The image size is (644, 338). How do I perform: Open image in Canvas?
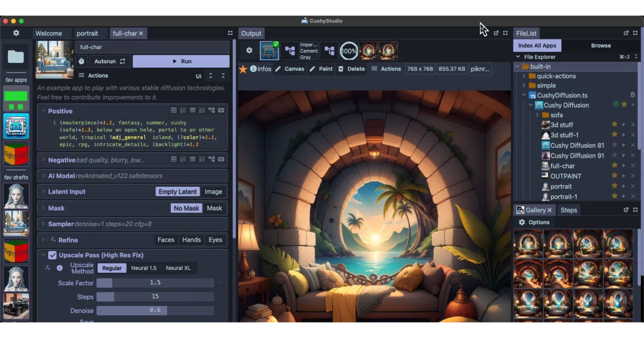coord(289,69)
